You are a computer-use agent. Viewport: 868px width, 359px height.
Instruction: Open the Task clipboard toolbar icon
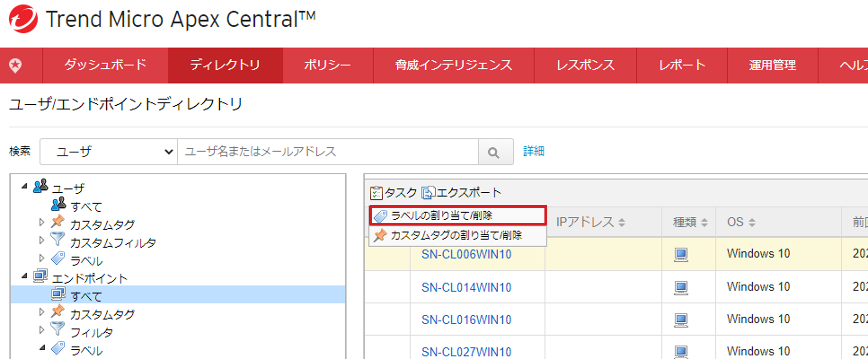pos(376,193)
